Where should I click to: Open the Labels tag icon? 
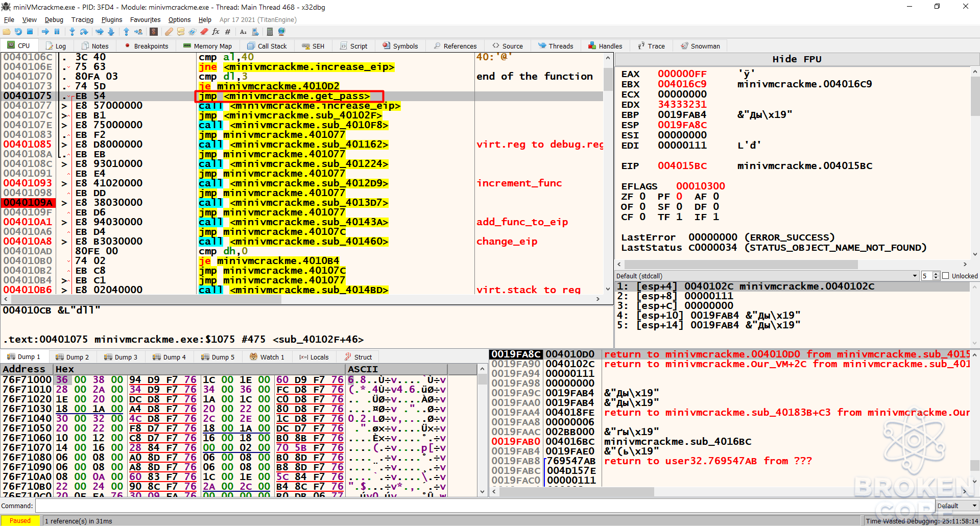tap(192, 32)
